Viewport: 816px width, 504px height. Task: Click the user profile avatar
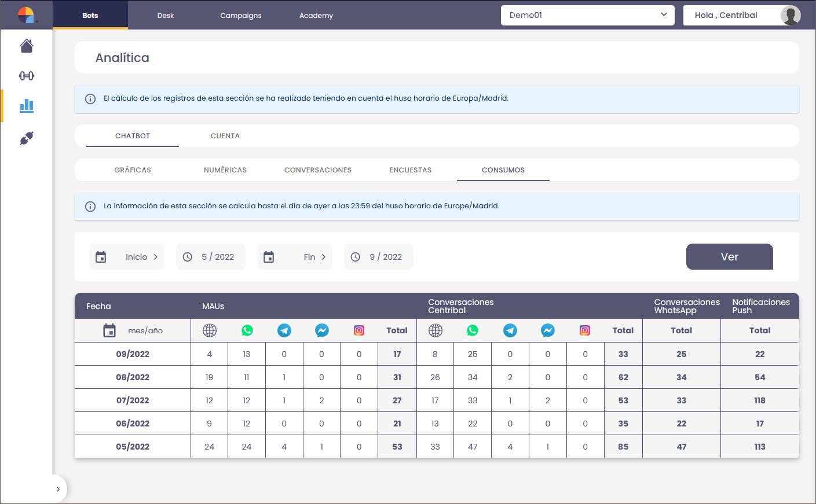[790, 15]
